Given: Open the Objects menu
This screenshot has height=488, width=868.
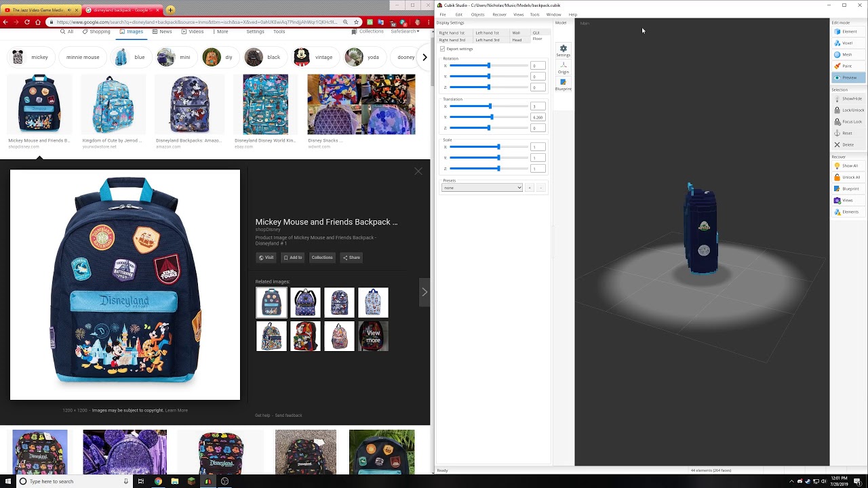Looking at the screenshot, I should (478, 14).
